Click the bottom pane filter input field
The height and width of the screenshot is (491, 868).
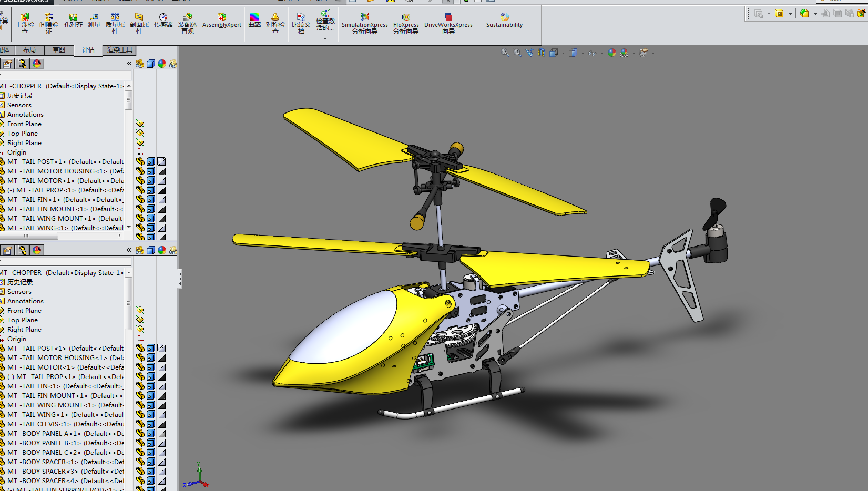coord(65,261)
